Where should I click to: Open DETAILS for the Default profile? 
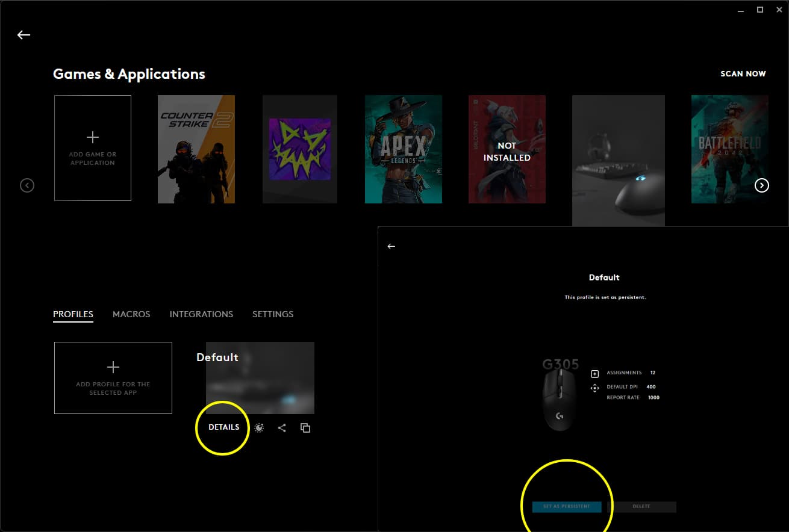click(x=223, y=427)
